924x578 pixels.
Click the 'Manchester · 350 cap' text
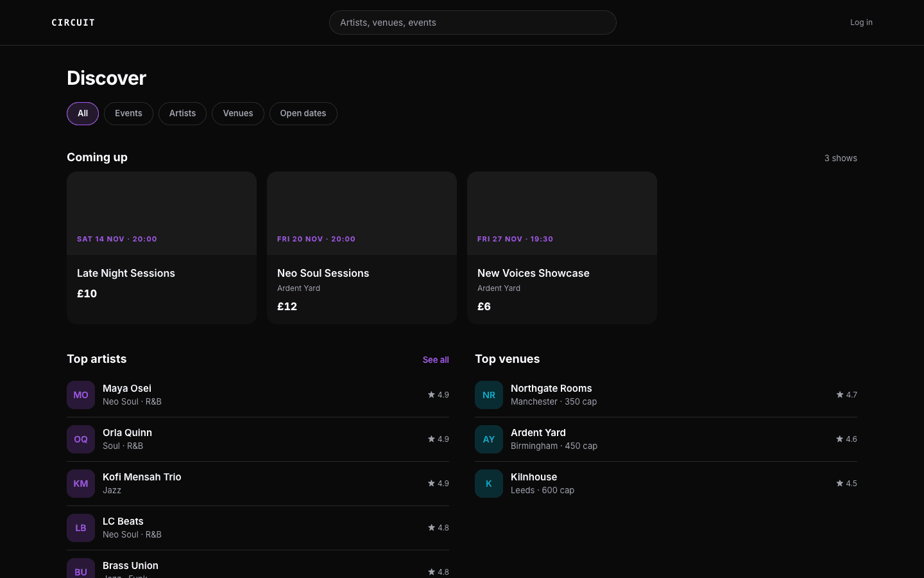click(x=554, y=402)
